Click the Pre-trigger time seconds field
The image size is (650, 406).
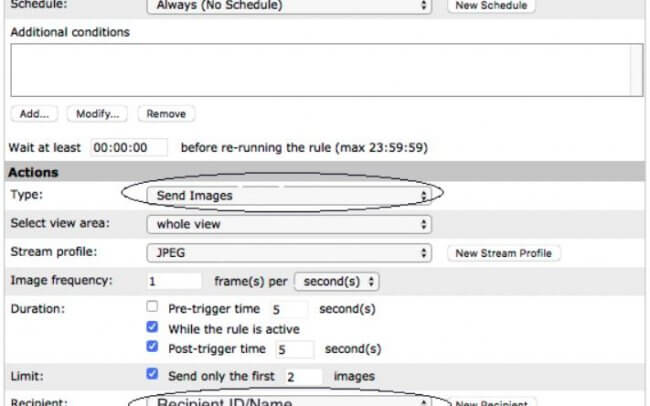(289, 309)
